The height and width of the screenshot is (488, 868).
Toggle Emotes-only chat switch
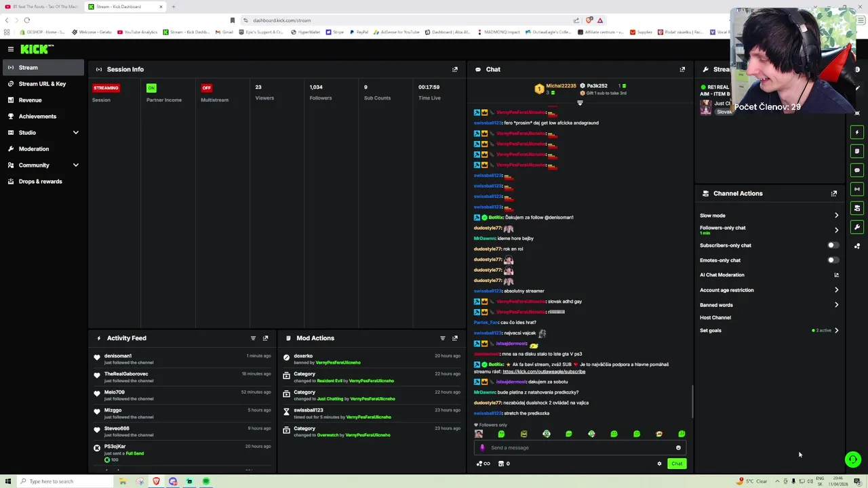pyautogui.click(x=833, y=260)
